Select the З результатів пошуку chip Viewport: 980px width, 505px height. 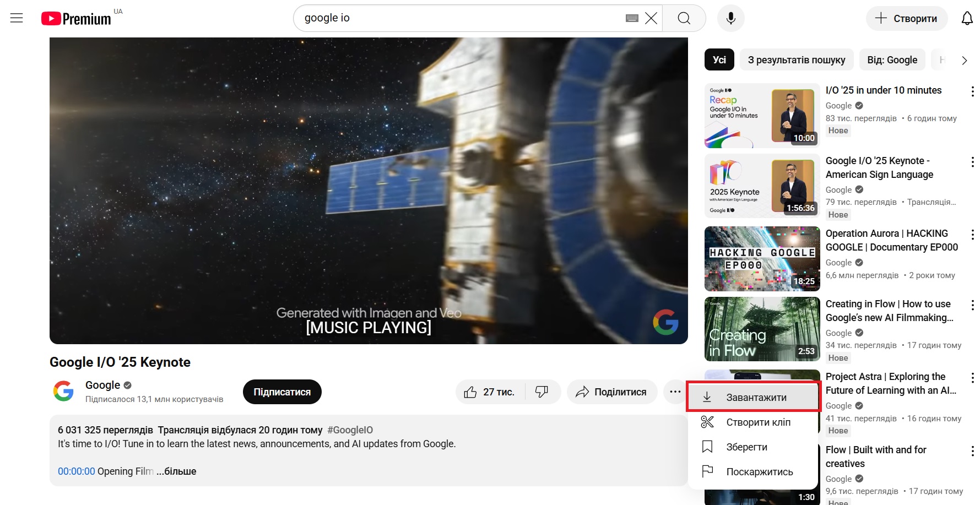click(797, 60)
